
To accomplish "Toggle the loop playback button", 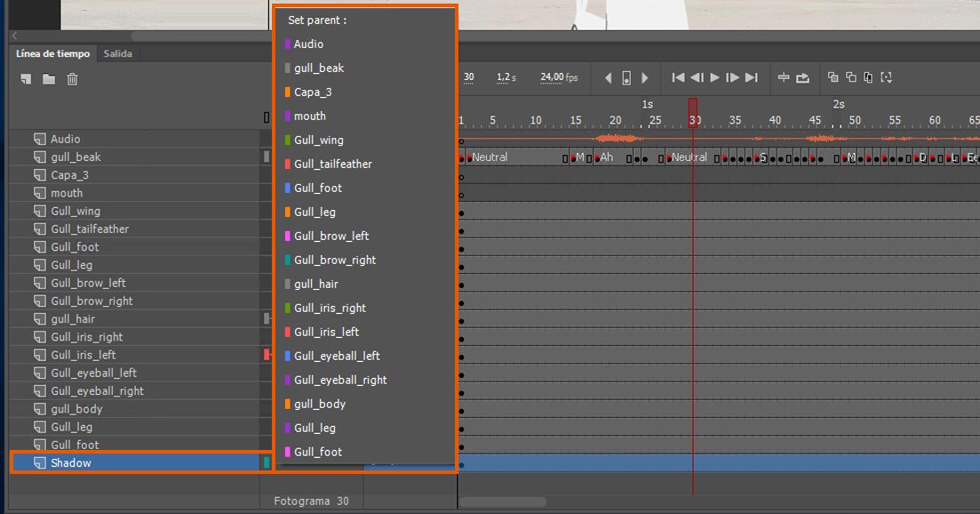I will tap(802, 77).
